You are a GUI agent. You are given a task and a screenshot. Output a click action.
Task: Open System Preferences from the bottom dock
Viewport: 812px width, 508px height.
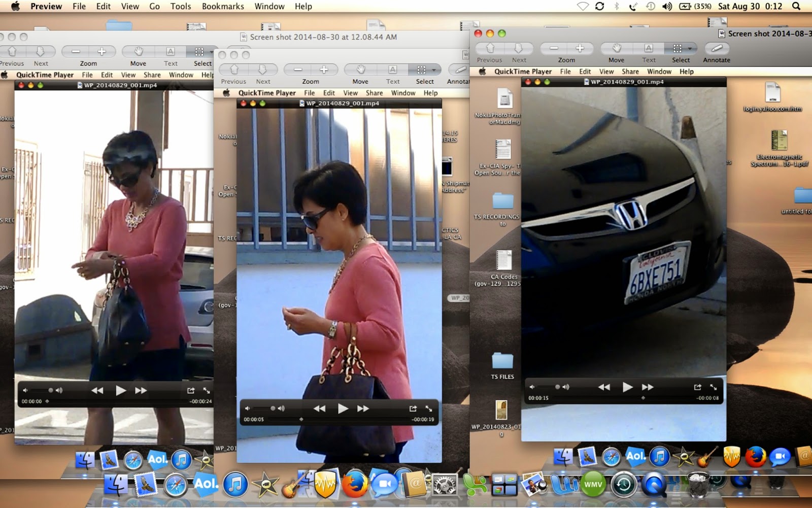(445, 486)
